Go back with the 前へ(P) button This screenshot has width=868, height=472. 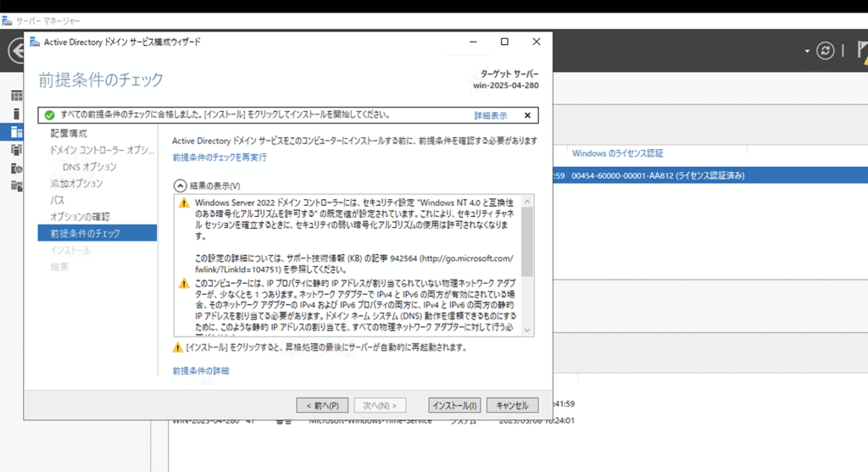click(x=322, y=405)
